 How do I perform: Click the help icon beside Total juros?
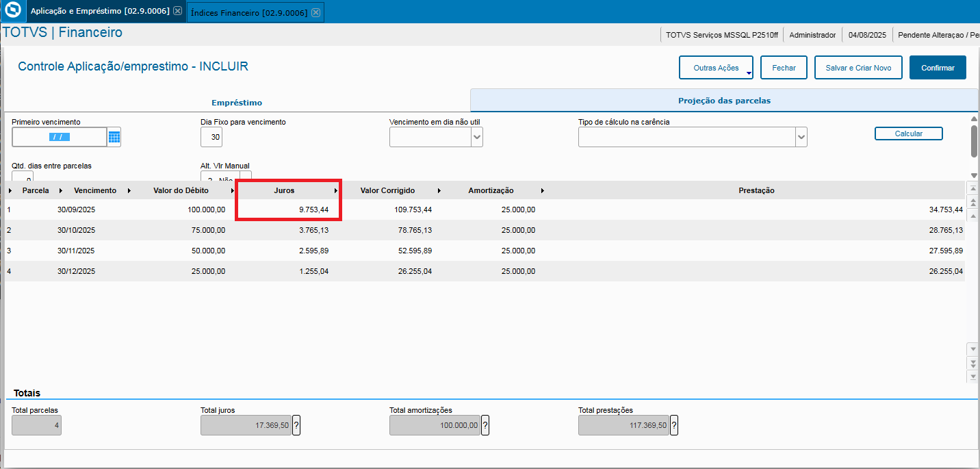296,425
